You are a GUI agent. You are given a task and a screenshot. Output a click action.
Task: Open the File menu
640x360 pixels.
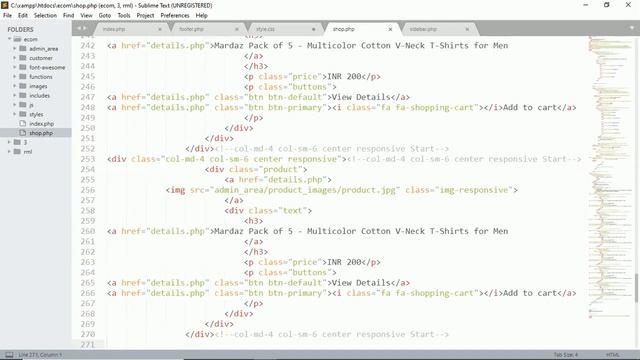[x=7, y=16]
